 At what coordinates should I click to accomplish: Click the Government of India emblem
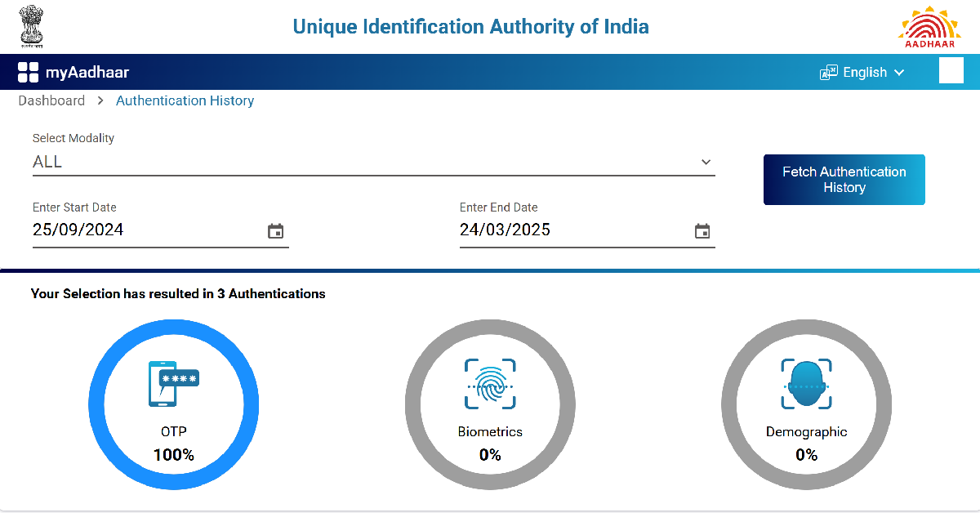[x=31, y=27]
